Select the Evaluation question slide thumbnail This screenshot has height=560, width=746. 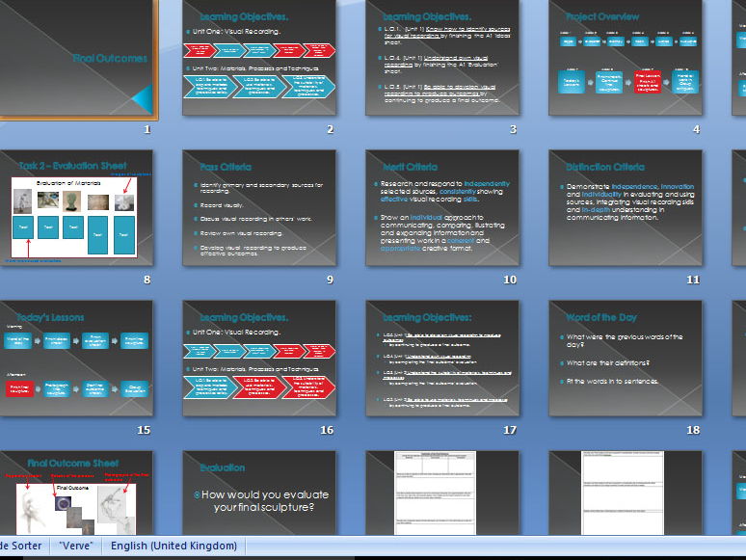(259, 493)
